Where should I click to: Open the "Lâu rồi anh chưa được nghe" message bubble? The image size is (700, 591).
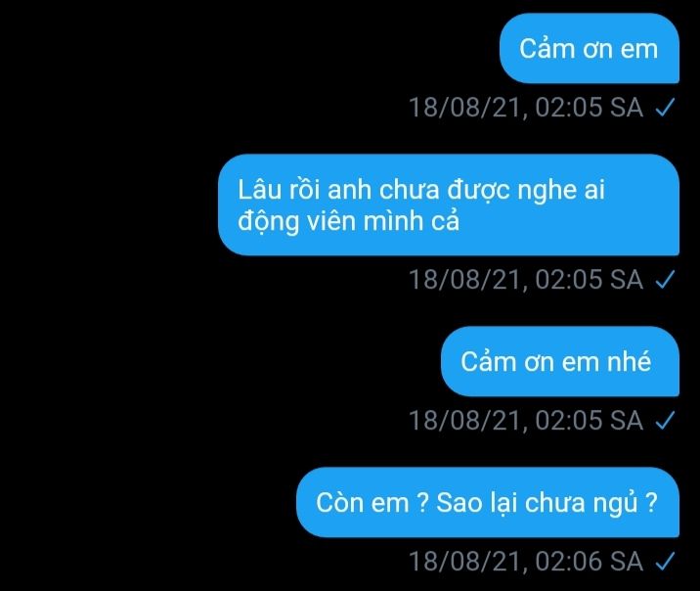click(x=449, y=205)
